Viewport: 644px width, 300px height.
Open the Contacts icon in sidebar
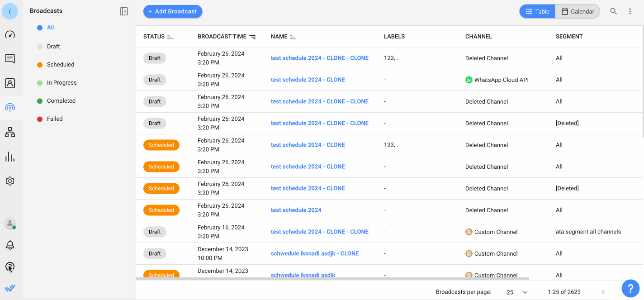[x=10, y=83]
